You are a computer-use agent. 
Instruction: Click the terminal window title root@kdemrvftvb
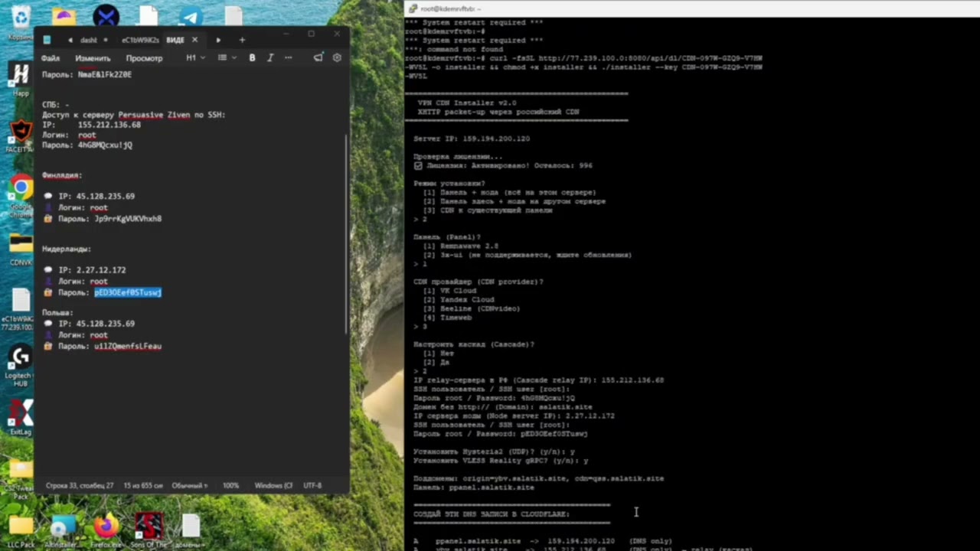point(451,9)
